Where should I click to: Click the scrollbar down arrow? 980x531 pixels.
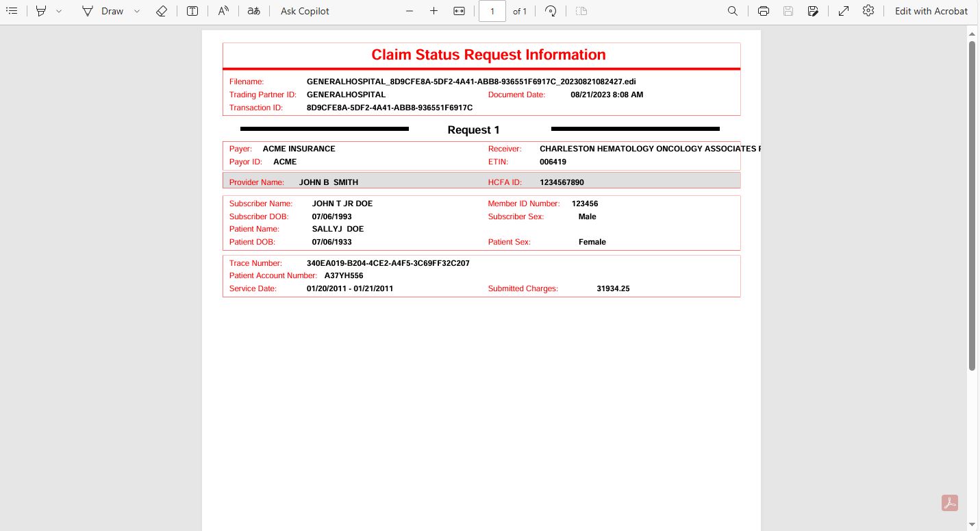pos(971,525)
